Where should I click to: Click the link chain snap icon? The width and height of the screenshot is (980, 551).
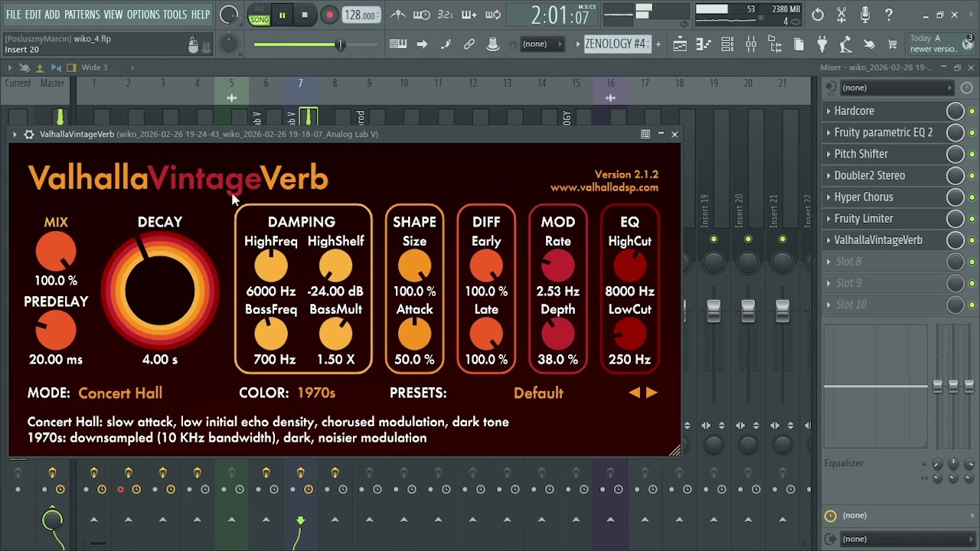tap(469, 44)
